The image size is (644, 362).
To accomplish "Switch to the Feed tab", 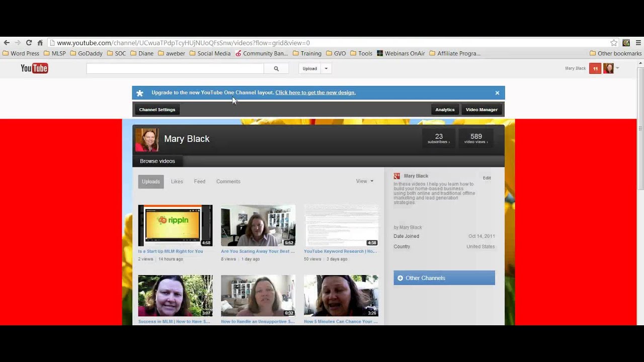I will [200, 182].
